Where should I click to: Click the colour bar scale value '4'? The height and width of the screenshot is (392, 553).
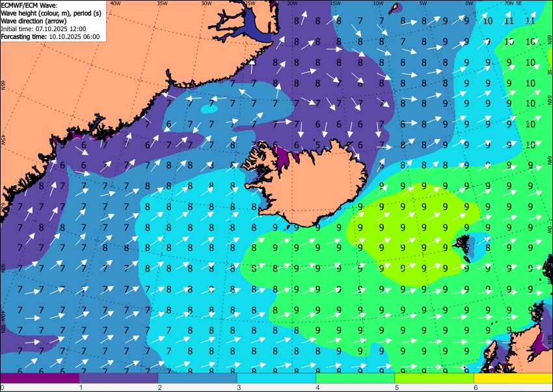click(x=317, y=387)
